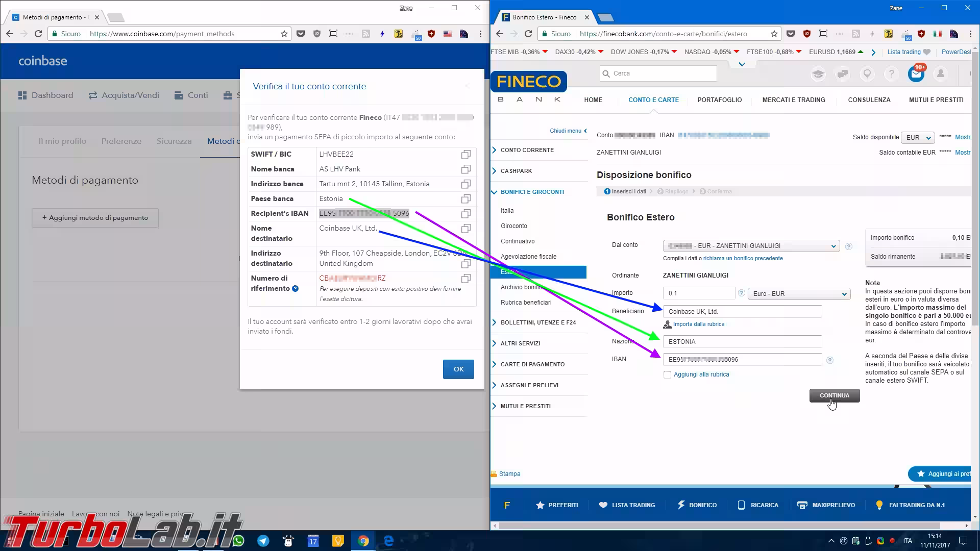The height and width of the screenshot is (551, 980).
Task: Click copy icon beside Numero di riferimento
Action: pos(465,279)
